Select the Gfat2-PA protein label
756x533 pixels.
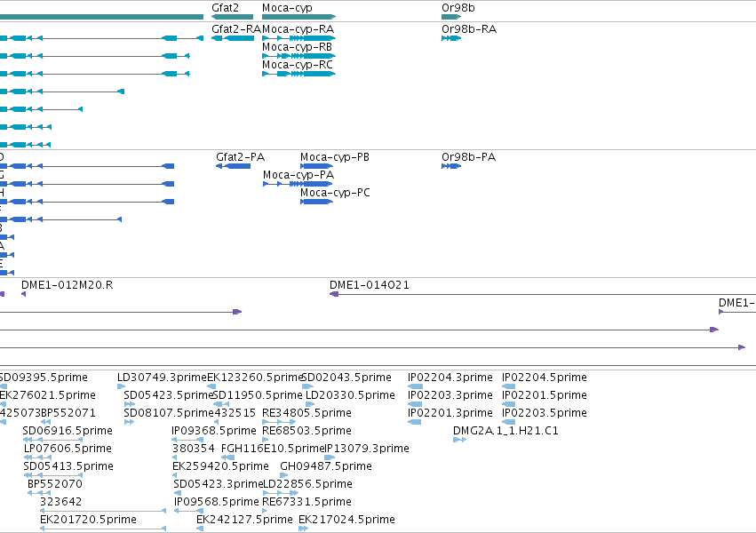[x=240, y=157]
